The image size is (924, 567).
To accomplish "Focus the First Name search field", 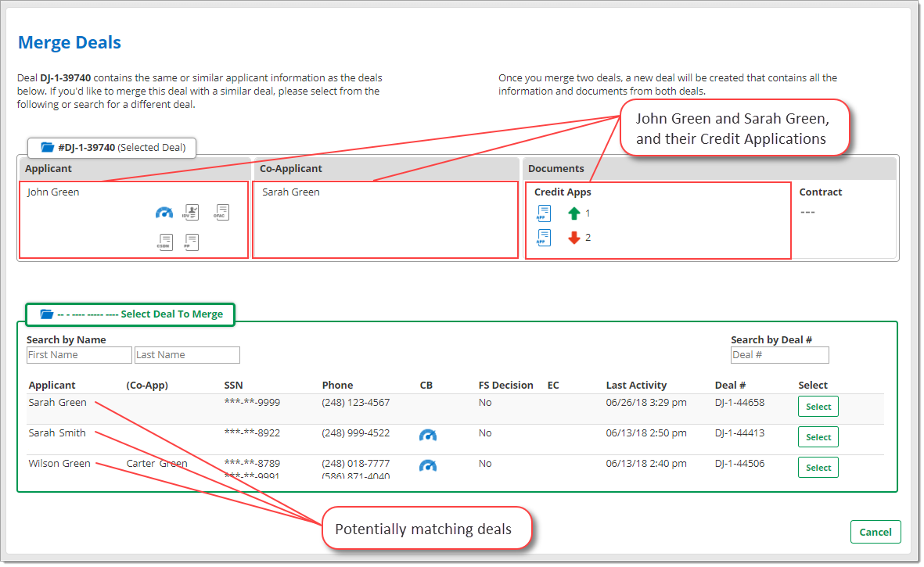I will [79, 355].
